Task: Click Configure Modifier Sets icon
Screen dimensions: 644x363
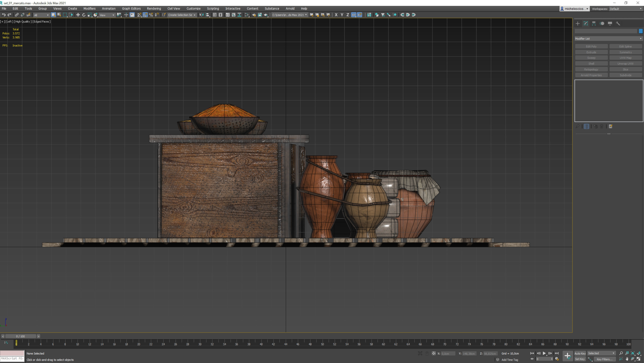Action: (611, 127)
